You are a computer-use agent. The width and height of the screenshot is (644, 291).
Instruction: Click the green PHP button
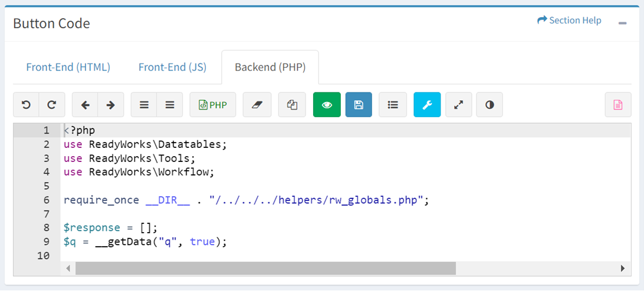(x=213, y=105)
